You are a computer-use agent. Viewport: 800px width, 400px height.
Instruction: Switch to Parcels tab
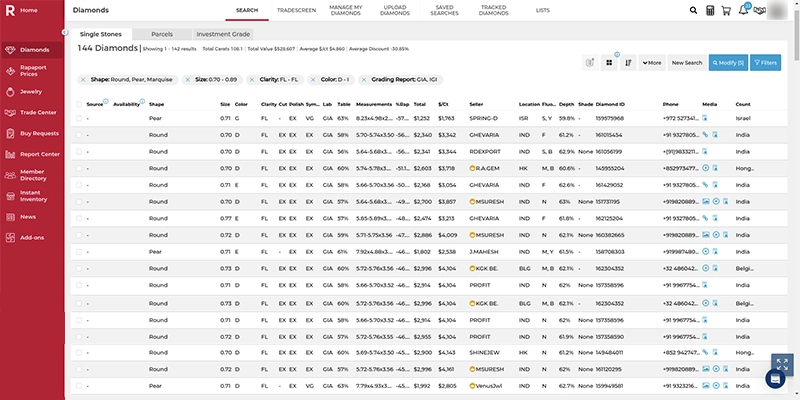pyautogui.click(x=162, y=34)
